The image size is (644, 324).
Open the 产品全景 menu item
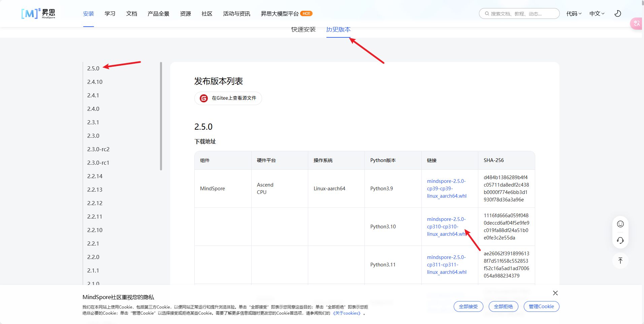158,13
